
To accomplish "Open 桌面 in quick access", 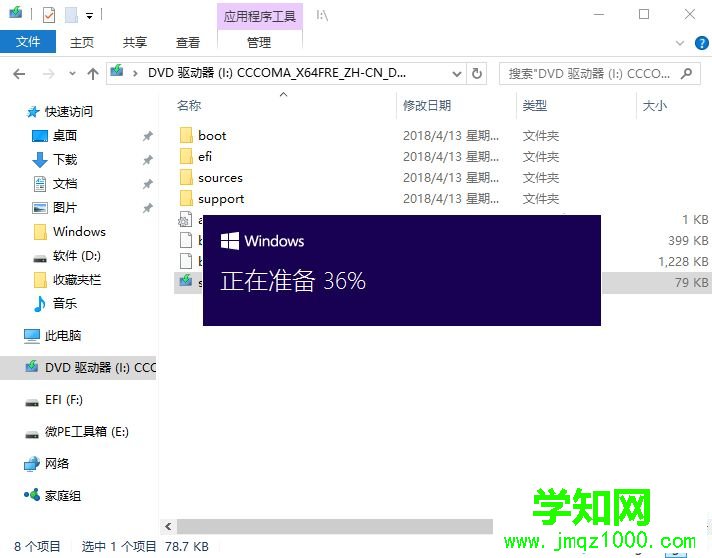I will tap(65, 135).
